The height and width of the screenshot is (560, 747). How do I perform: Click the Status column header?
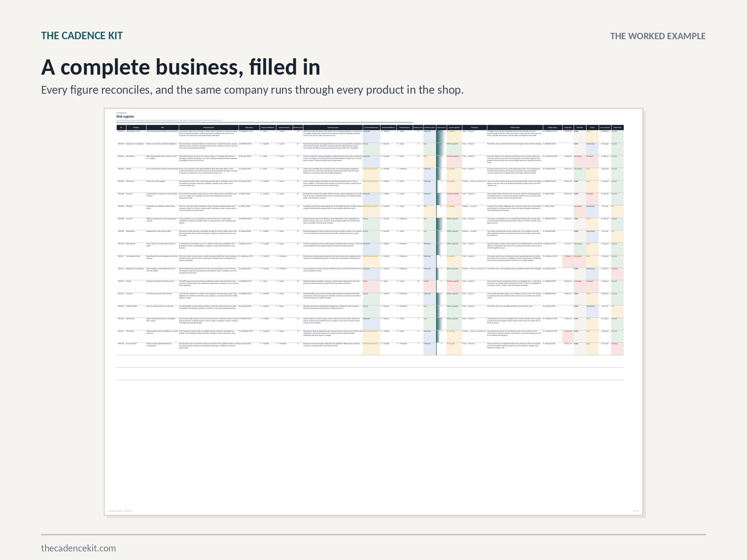pyautogui.click(x=592, y=127)
